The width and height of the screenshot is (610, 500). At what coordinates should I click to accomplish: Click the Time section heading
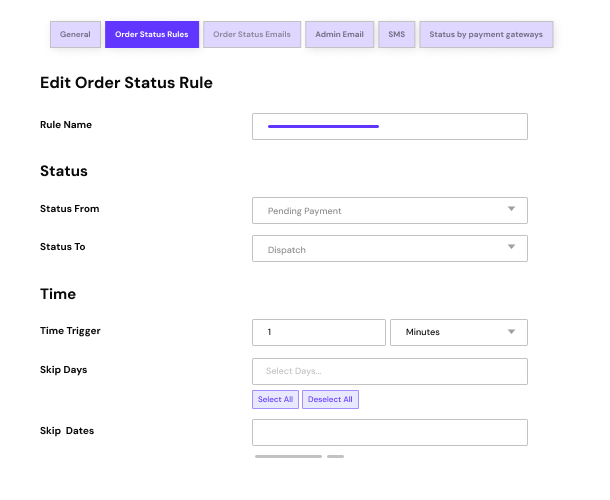tap(58, 294)
